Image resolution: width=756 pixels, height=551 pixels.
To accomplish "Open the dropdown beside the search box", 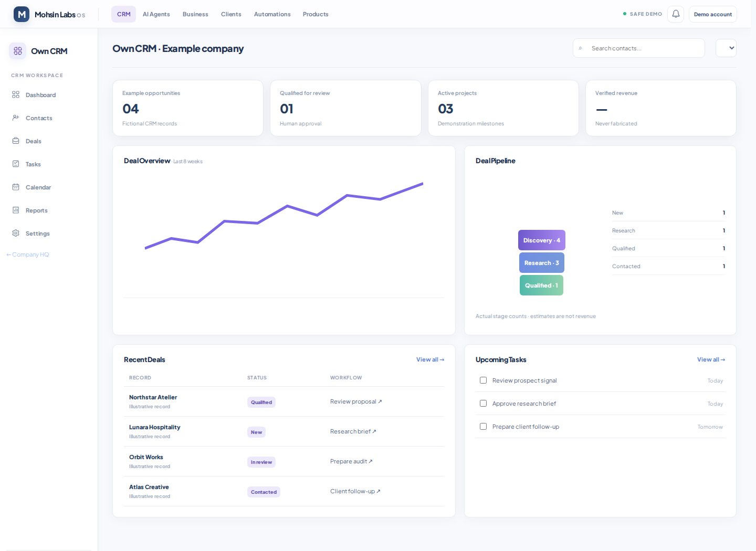I will [726, 48].
